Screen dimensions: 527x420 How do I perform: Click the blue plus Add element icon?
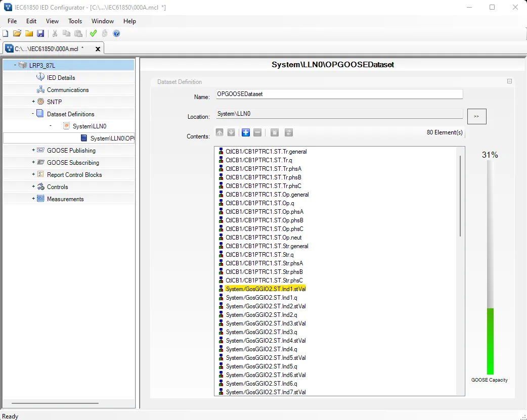click(x=246, y=132)
